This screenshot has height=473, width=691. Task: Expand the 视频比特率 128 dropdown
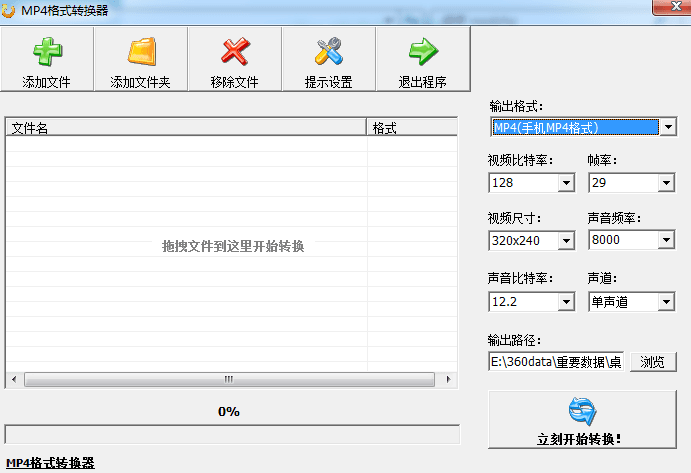(566, 182)
